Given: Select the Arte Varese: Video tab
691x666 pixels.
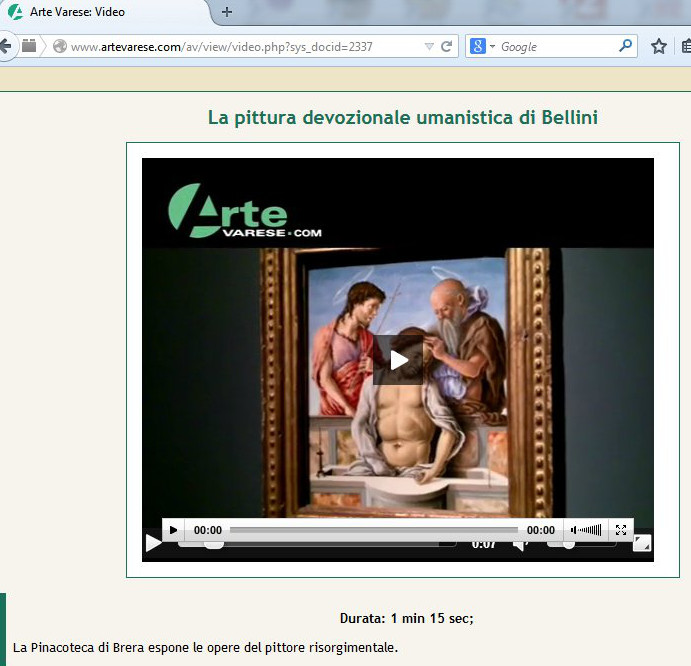Looking at the screenshot, I should point(104,12).
